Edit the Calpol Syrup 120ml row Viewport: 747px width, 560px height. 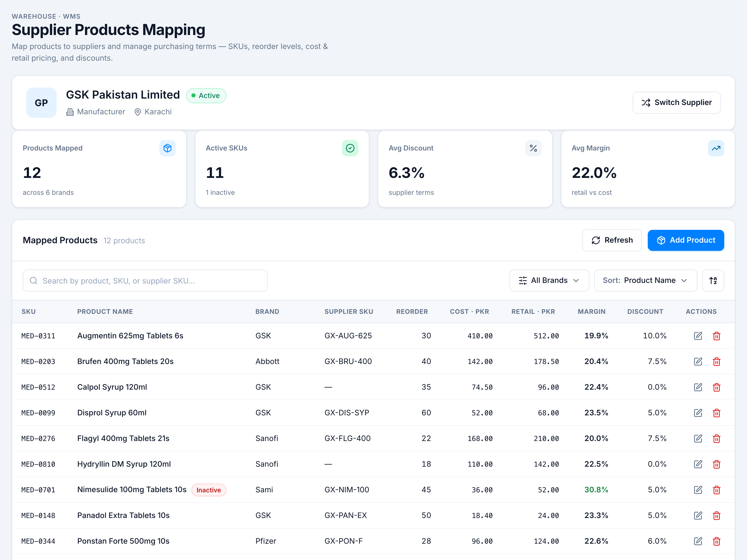(698, 387)
